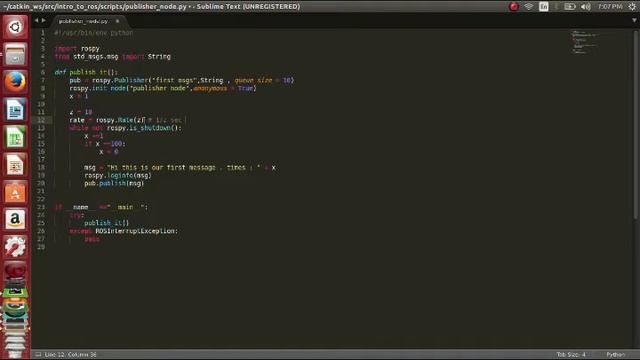
Task: Go to next tab with right arrow
Action: coord(44,20)
